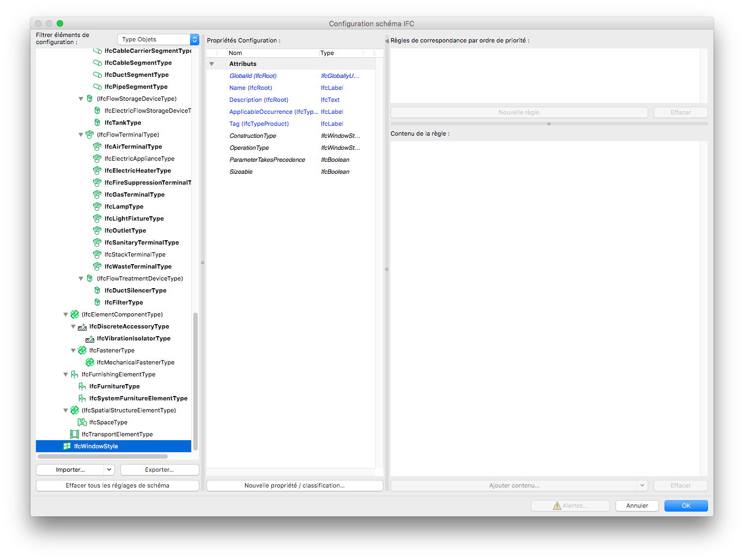
Task: Click the IfcTankType icon
Action: coord(97,123)
